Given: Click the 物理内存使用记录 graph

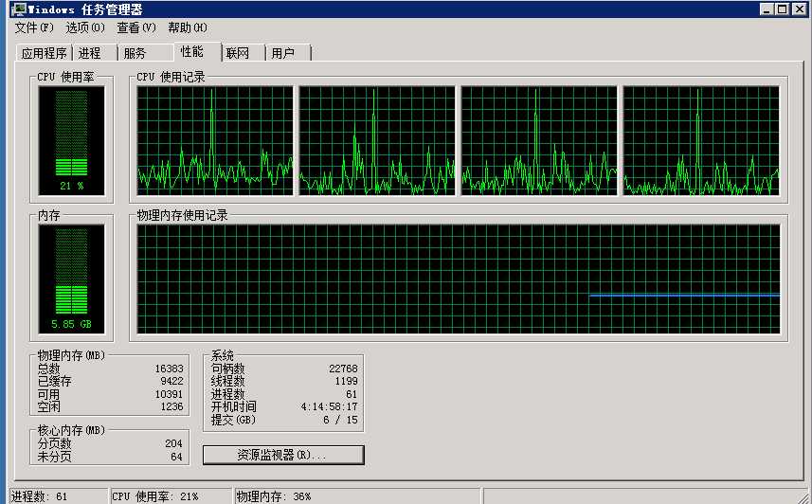Looking at the screenshot, I should tap(459, 279).
